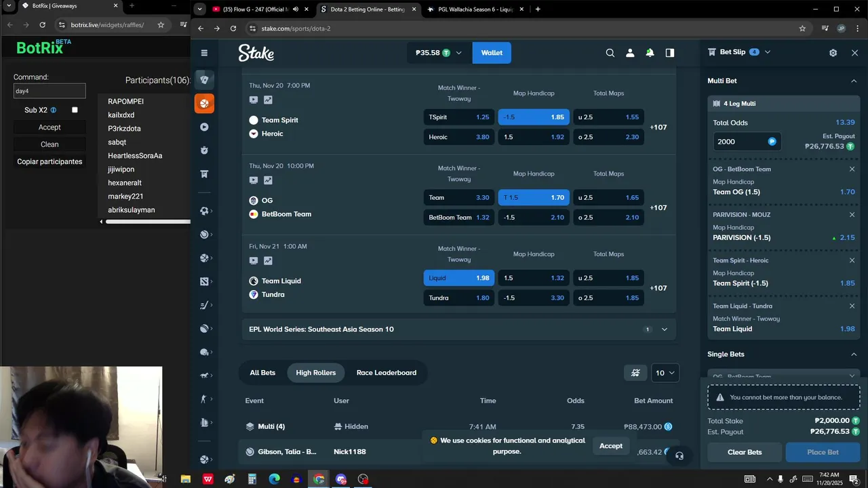Click the peso currency icon in stake input

(772, 142)
